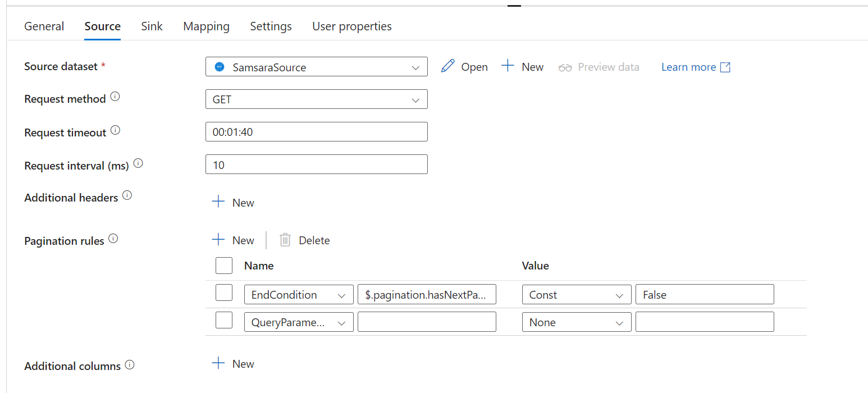Go to the Mapping tab
The height and width of the screenshot is (393, 868).
tap(206, 26)
